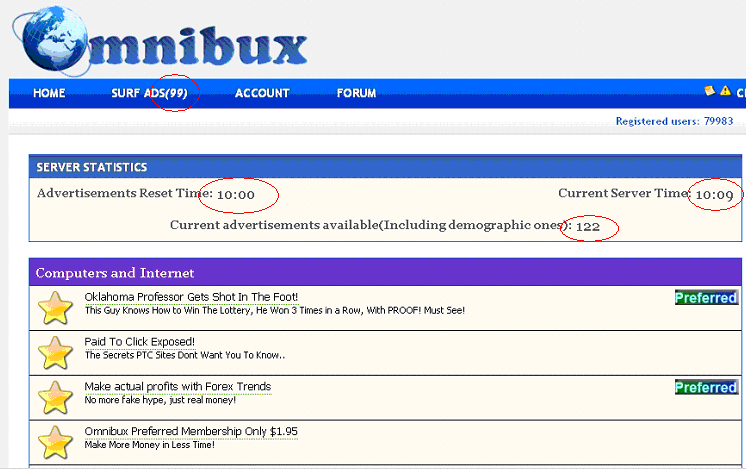Click the 'mnibux' site title wordmark
The height and width of the screenshot is (469, 746).
point(197,46)
